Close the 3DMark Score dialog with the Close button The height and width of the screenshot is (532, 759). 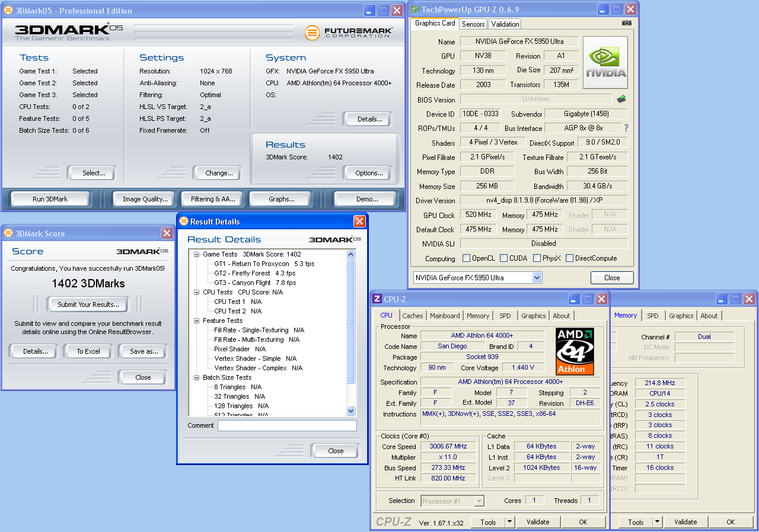[143, 377]
